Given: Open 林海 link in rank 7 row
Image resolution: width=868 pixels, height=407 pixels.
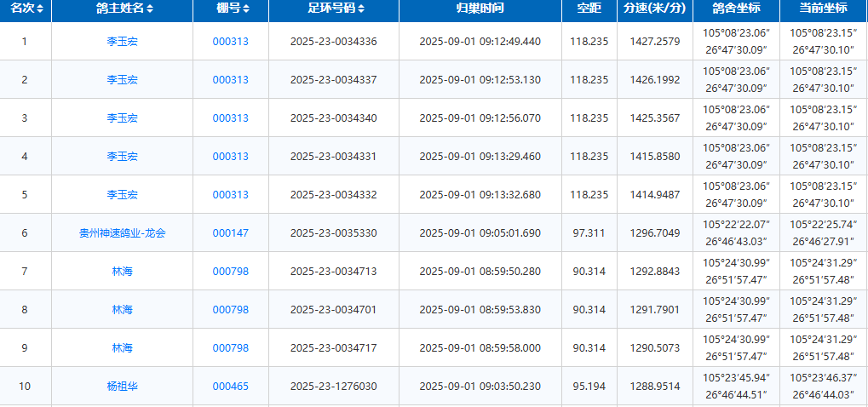Looking at the screenshot, I should 122,272.
